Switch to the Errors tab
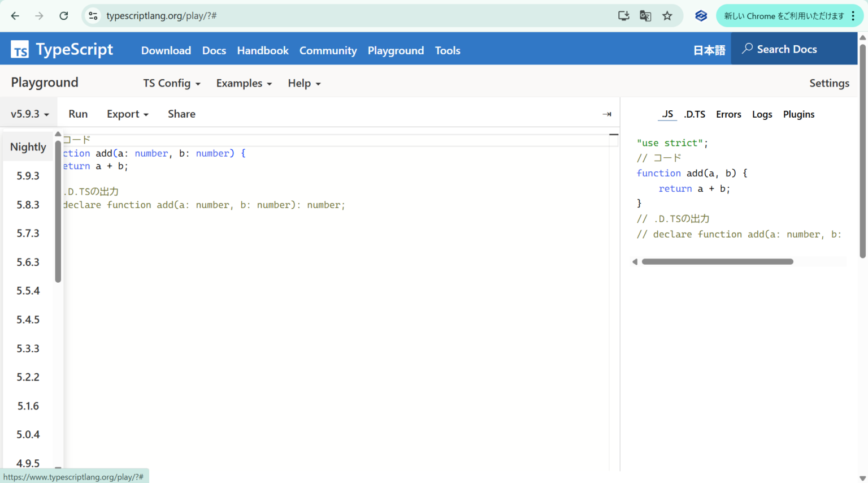The height and width of the screenshot is (483, 868). (x=728, y=114)
